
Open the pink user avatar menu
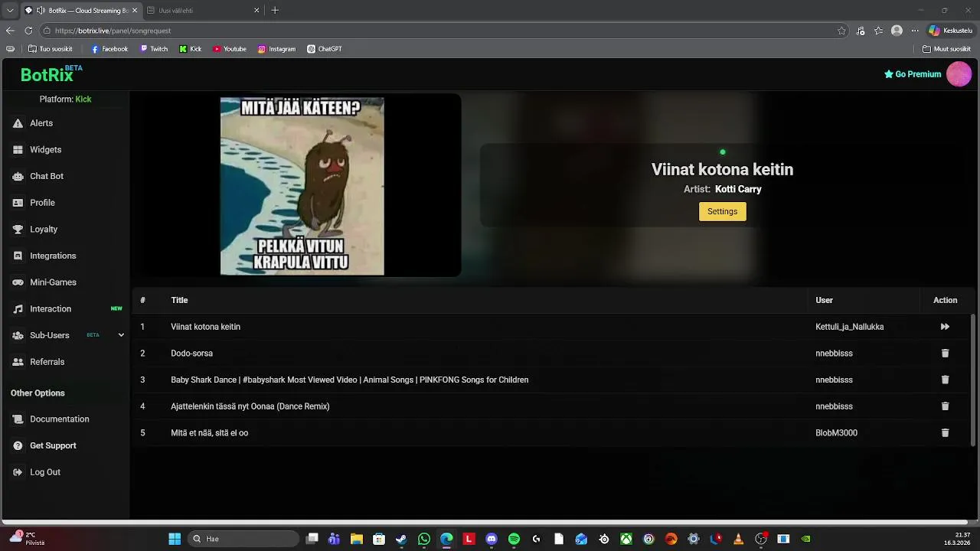(959, 74)
